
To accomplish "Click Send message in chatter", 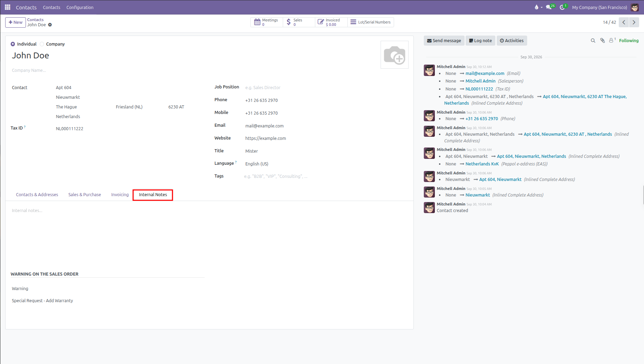I will point(444,41).
